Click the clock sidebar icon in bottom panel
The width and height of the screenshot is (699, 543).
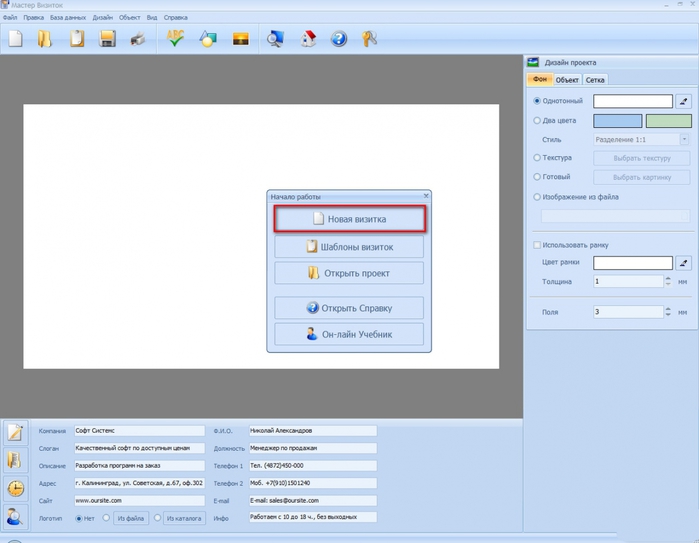[15, 488]
